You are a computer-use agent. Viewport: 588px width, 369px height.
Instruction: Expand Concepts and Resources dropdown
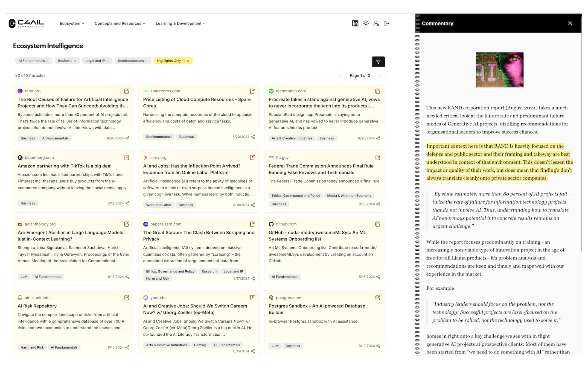click(120, 24)
